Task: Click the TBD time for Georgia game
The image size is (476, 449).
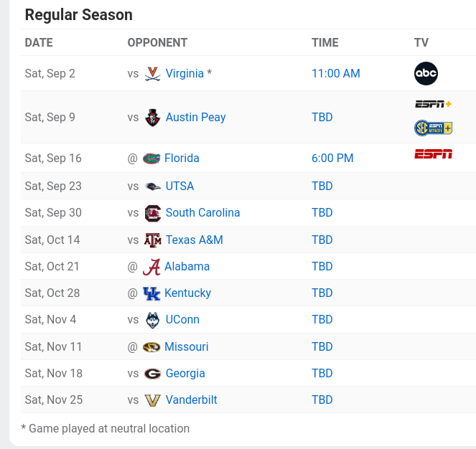Action: pos(322,373)
